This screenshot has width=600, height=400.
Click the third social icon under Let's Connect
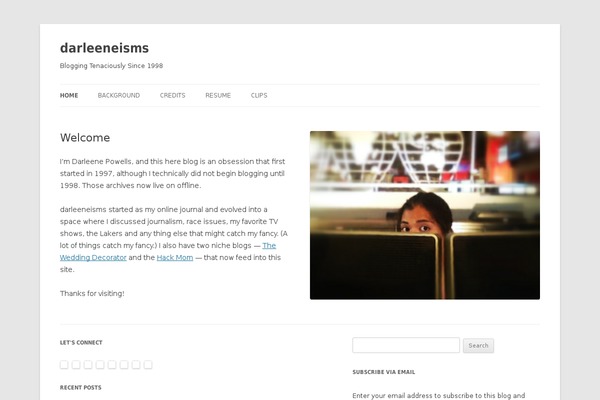(x=88, y=365)
